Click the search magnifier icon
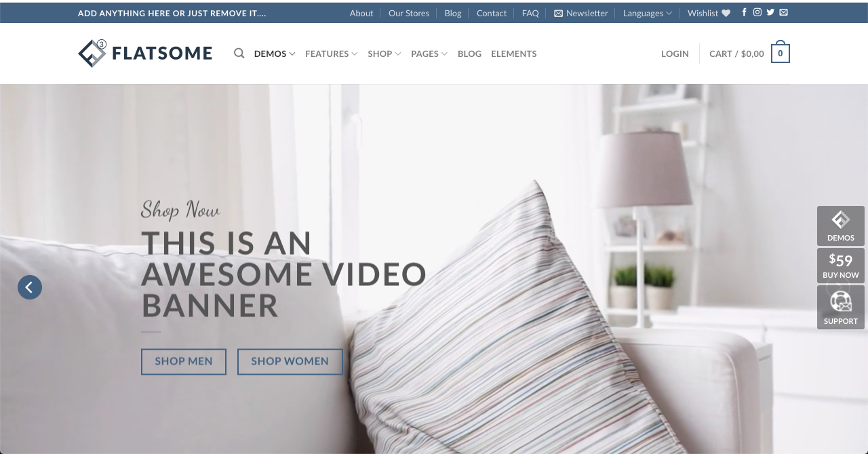868x454 pixels. 239,54
